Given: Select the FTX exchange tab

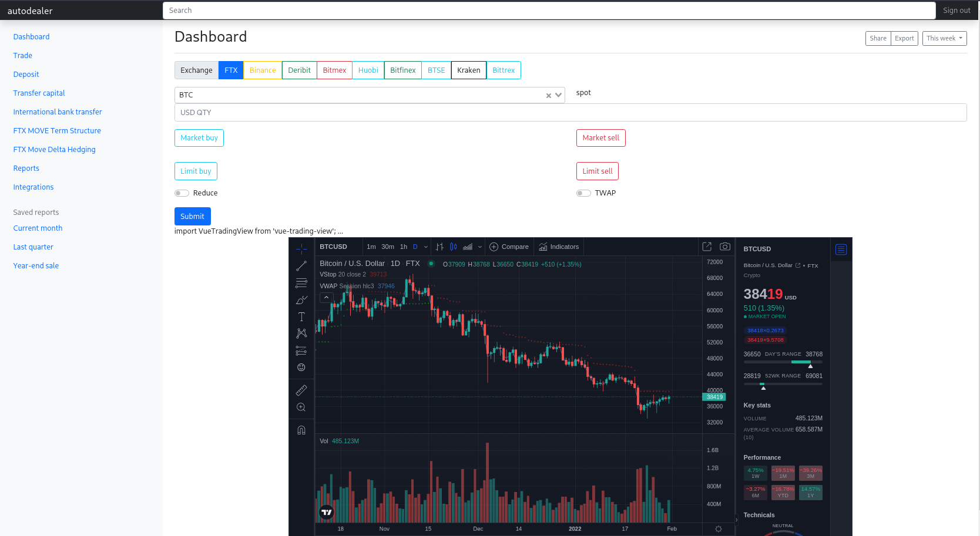Looking at the screenshot, I should click(231, 70).
